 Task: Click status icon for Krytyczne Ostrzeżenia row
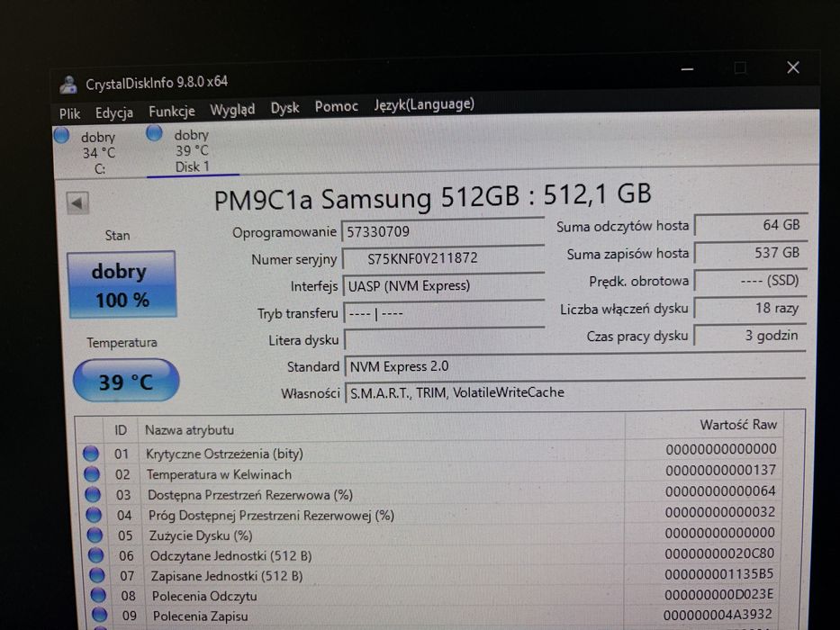point(91,454)
